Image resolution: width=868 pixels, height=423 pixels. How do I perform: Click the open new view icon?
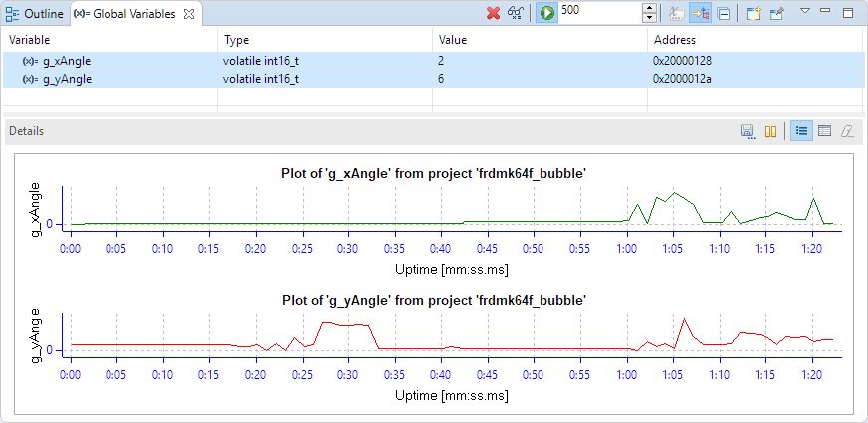(754, 13)
